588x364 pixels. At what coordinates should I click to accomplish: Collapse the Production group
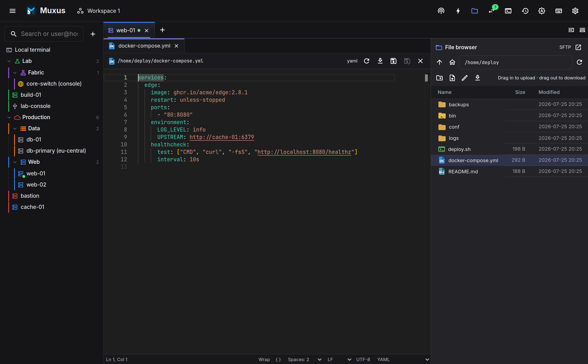click(x=9, y=117)
